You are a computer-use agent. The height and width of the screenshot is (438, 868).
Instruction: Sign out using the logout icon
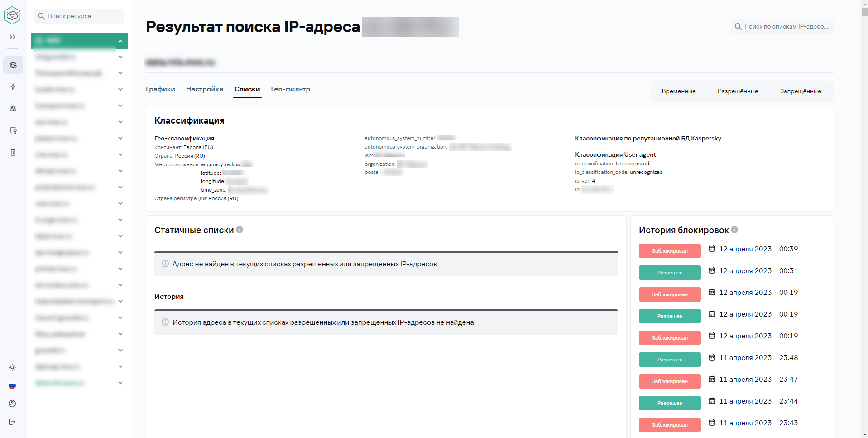click(12, 422)
